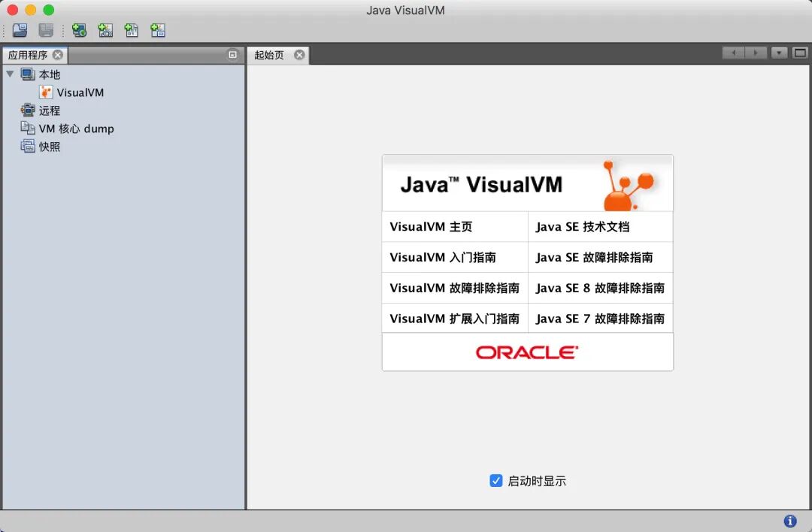812x532 pixels.
Task: Select the VisualVM application icon in tree
Action: (46, 92)
